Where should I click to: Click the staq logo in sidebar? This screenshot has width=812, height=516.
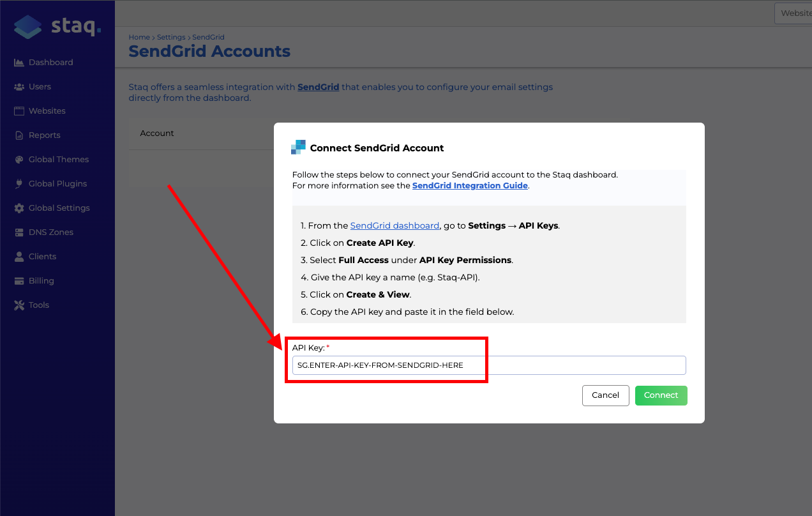(x=57, y=27)
